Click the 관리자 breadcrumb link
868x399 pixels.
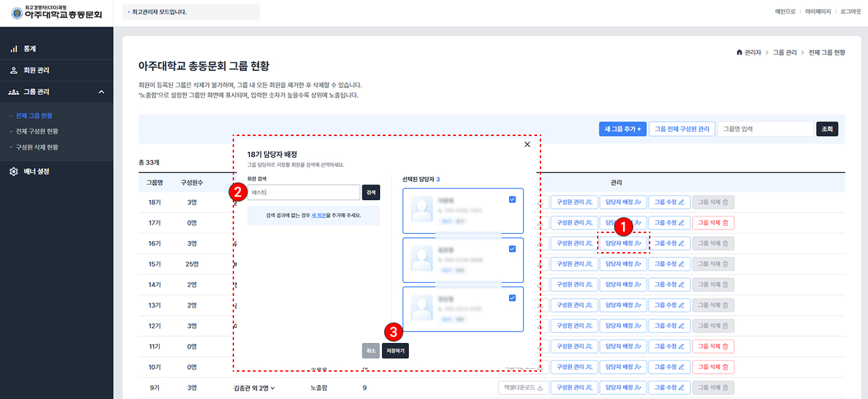click(x=753, y=53)
